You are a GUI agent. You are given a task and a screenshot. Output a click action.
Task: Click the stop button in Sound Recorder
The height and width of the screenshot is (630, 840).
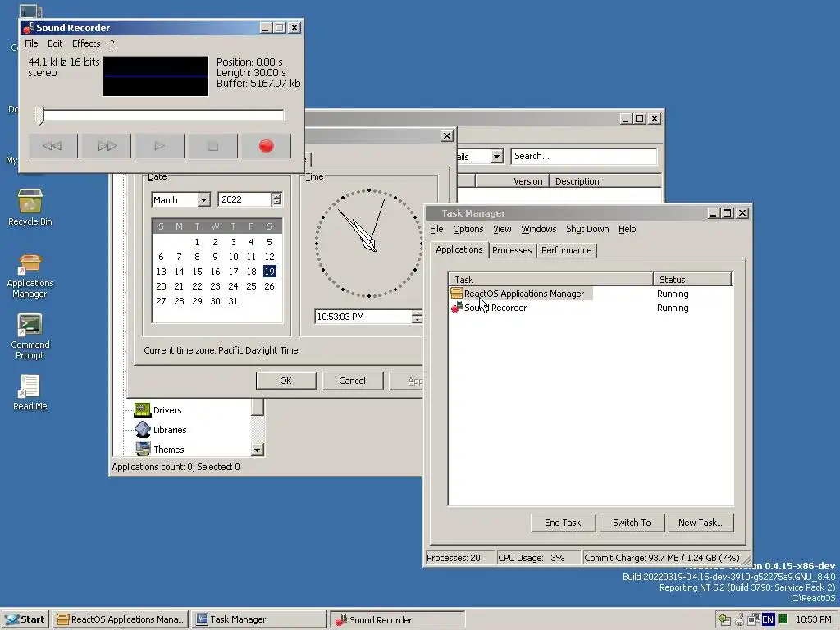(212, 146)
